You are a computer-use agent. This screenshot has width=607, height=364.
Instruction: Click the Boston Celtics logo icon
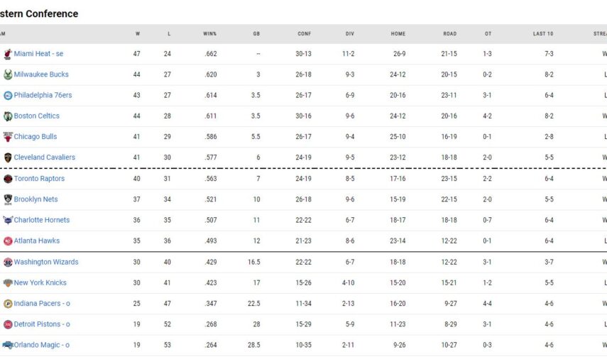click(8, 116)
